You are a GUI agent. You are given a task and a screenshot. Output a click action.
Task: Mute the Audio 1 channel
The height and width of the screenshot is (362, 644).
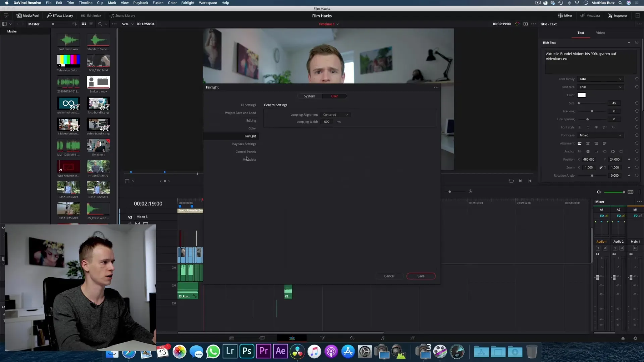click(605, 248)
